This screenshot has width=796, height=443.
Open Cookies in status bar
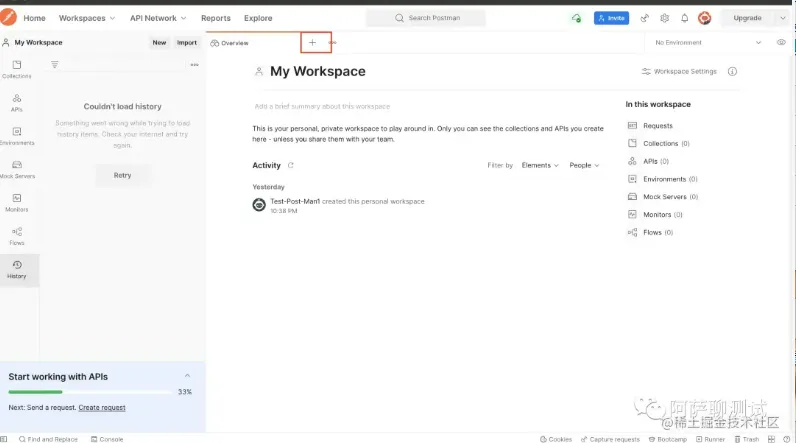[x=556, y=439]
